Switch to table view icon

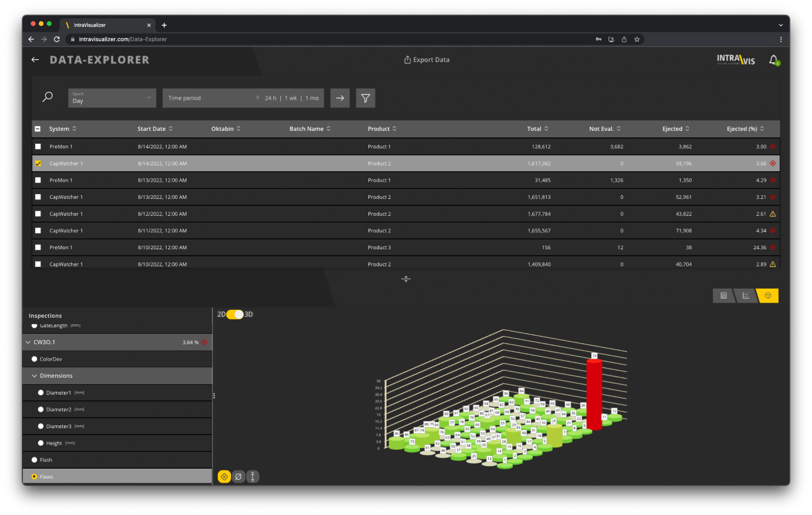723,296
